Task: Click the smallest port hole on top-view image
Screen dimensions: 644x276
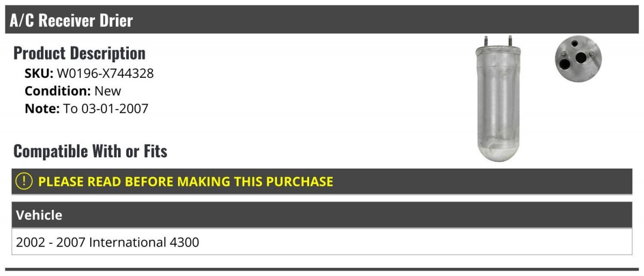Action: (575, 43)
